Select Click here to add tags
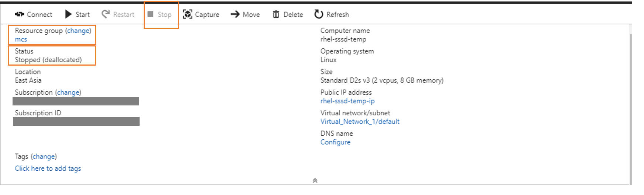The height and width of the screenshot is (195, 644). pos(48,168)
